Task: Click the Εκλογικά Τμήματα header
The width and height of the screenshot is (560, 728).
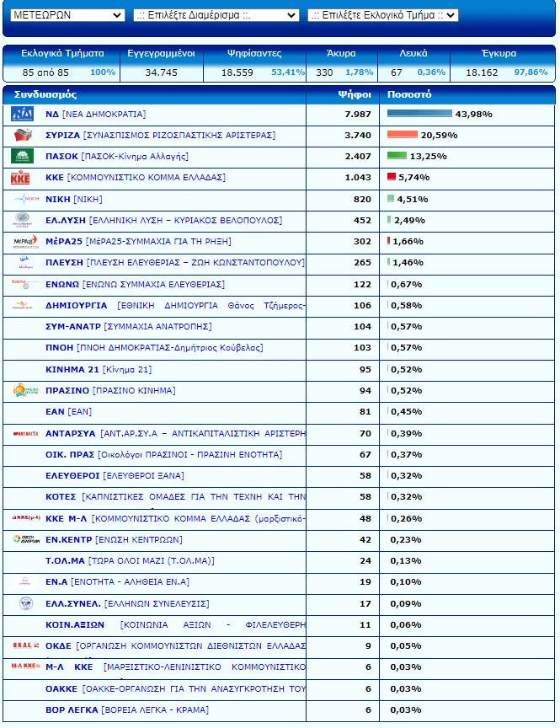Action: pyautogui.click(x=62, y=53)
